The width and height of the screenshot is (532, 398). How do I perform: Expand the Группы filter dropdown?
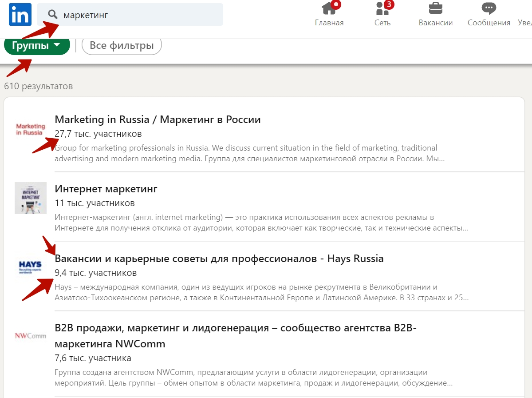coord(37,46)
